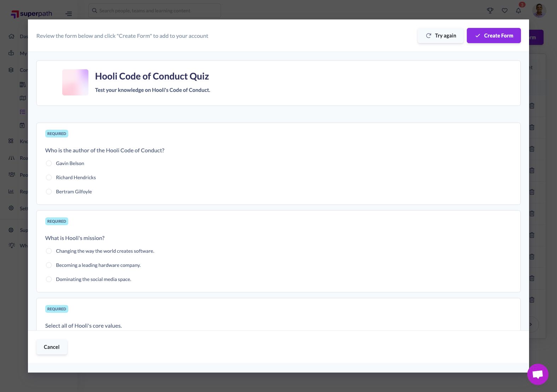
Task: Select "Changing the way the world creates software"
Action: pyautogui.click(x=49, y=251)
